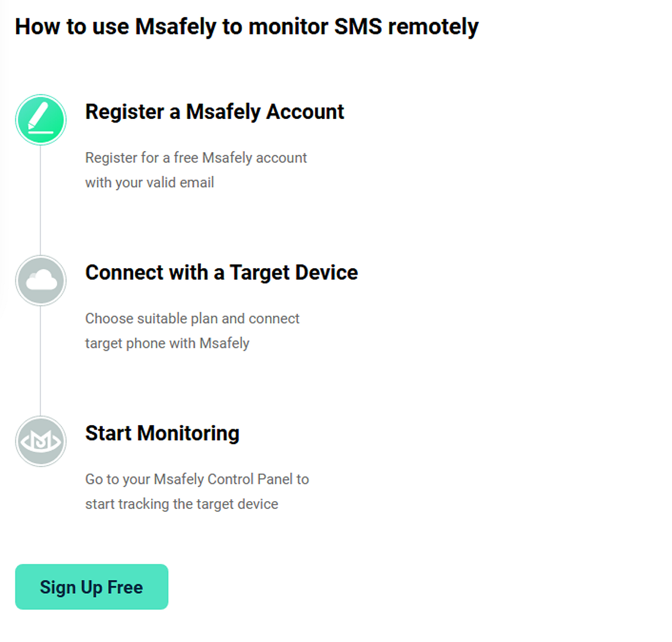
Task: Click the connector line between Register and Connect steps
Action: click(40, 200)
